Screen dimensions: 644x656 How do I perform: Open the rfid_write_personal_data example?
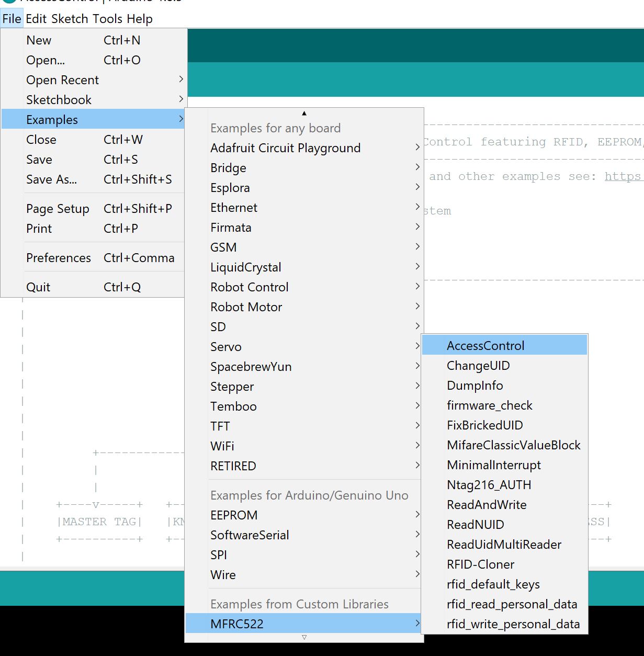tap(505, 624)
